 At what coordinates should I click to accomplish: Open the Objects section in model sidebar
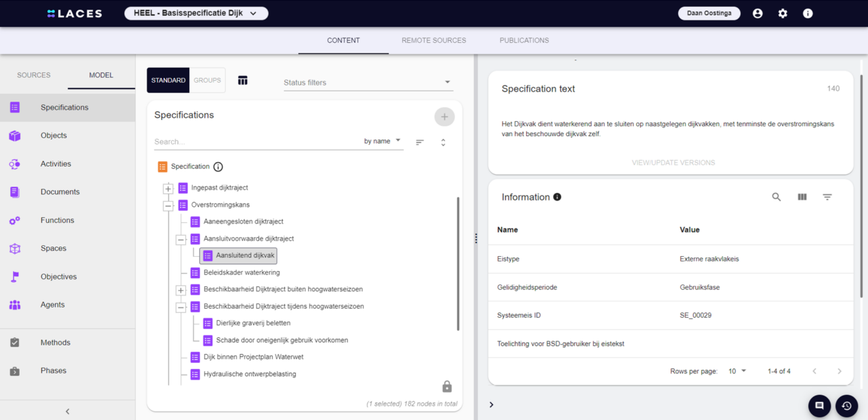54,135
